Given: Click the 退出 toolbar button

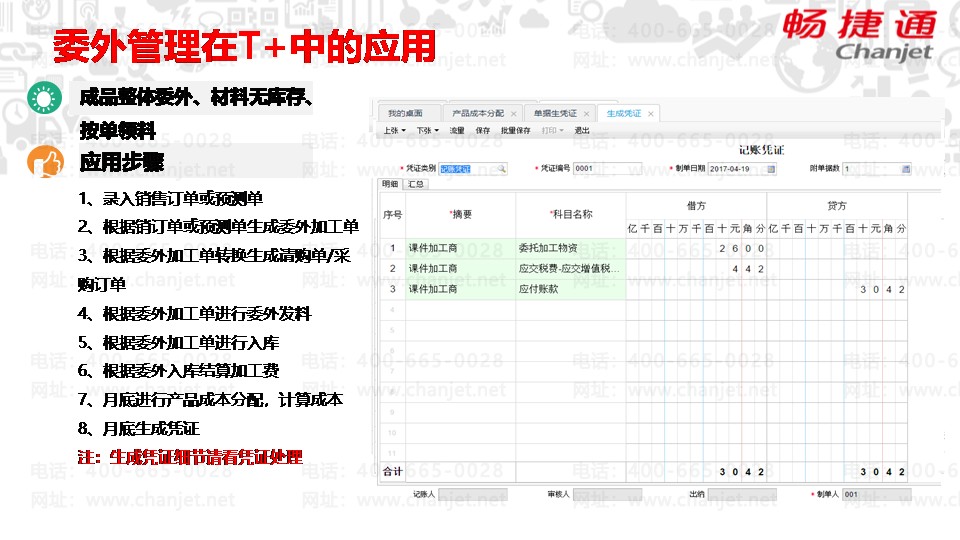Looking at the screenshot, I should coord(582,130).
